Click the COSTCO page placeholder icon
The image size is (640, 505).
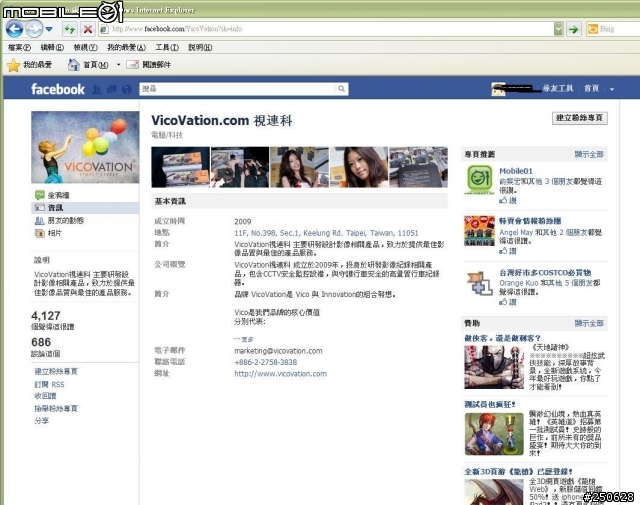pos(480,283)
